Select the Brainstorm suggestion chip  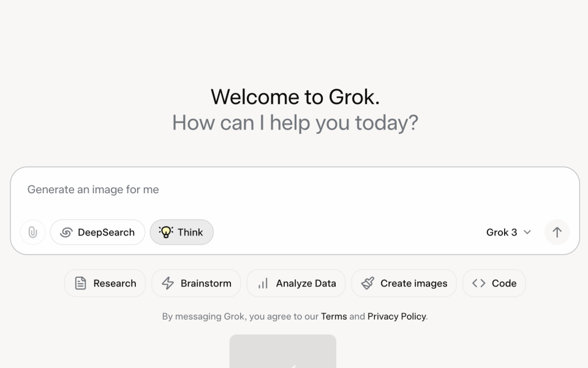click(196, 283)
